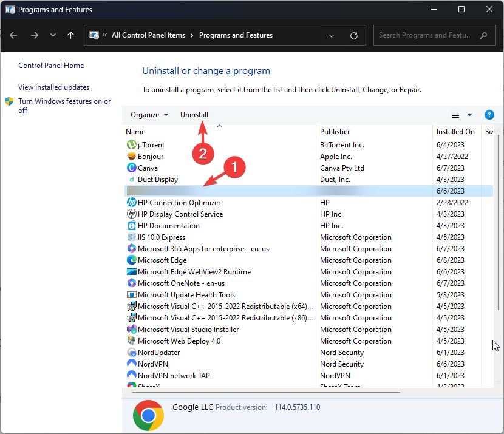Open View installed updates link
The height and width of the screenshot is (434, 504).
coord(53,87)
